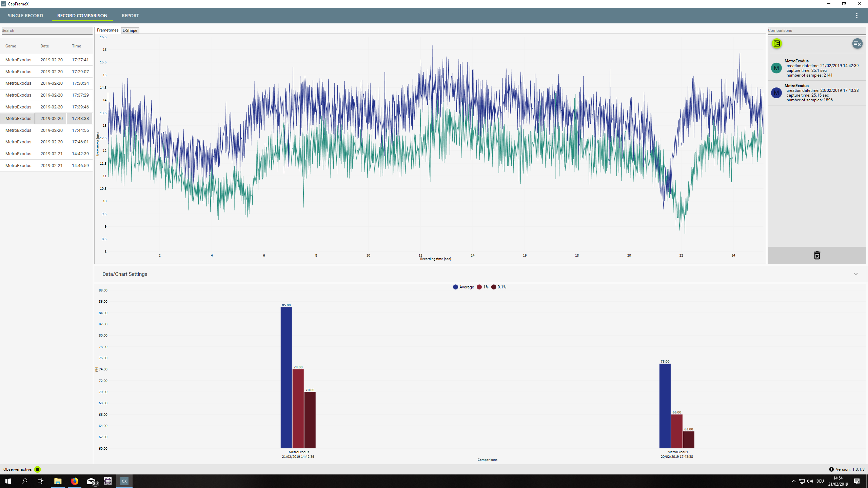Screen dimensions: 868x488
Task: Click the green comparison list toggle icon
Action: tap(776, 43)
